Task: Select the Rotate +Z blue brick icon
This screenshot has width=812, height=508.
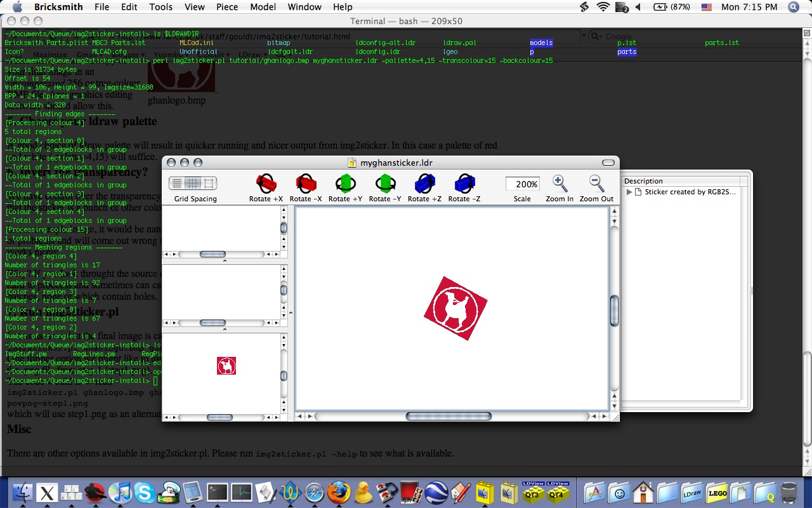Action: click(x=424, y=184)
